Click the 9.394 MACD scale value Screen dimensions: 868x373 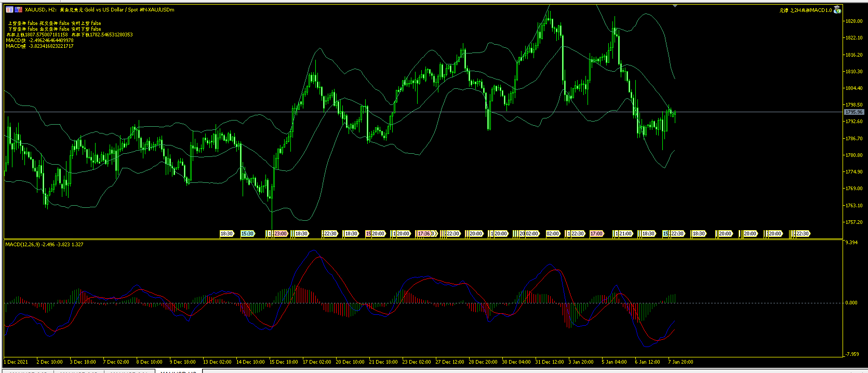[851, 243]
